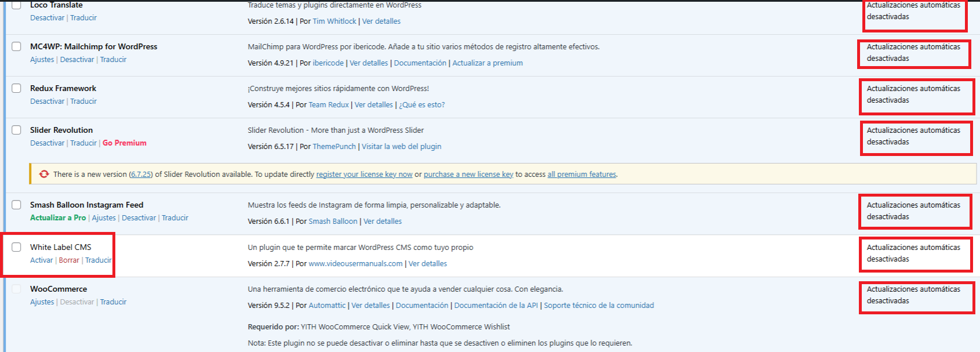Screen dimensions: 980x352
Task: Click register your license key now
Action: (x=365, y=175)
